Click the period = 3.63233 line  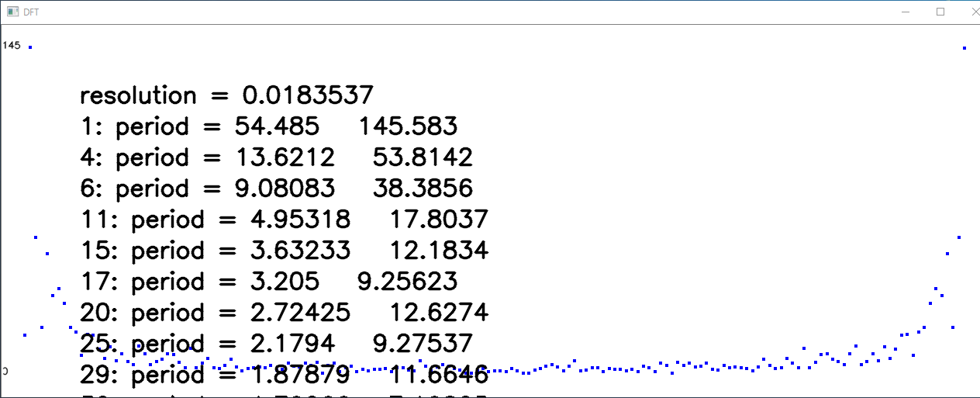284,251
